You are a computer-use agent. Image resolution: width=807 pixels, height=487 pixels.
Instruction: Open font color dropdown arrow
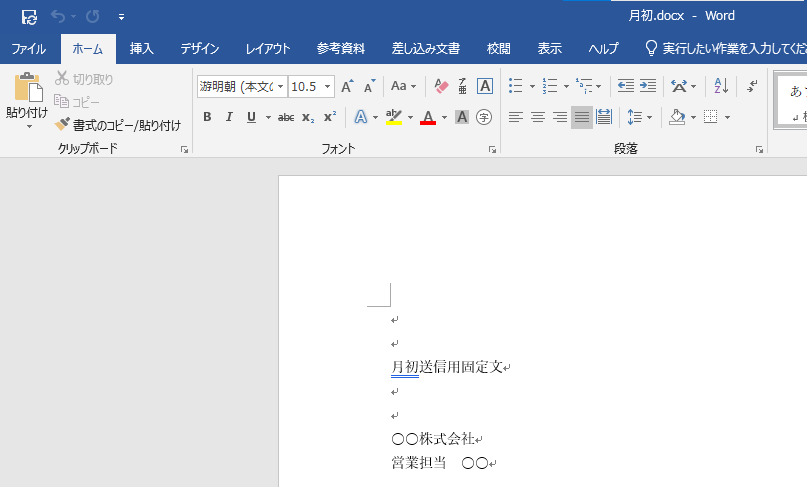tap(444, 117)
